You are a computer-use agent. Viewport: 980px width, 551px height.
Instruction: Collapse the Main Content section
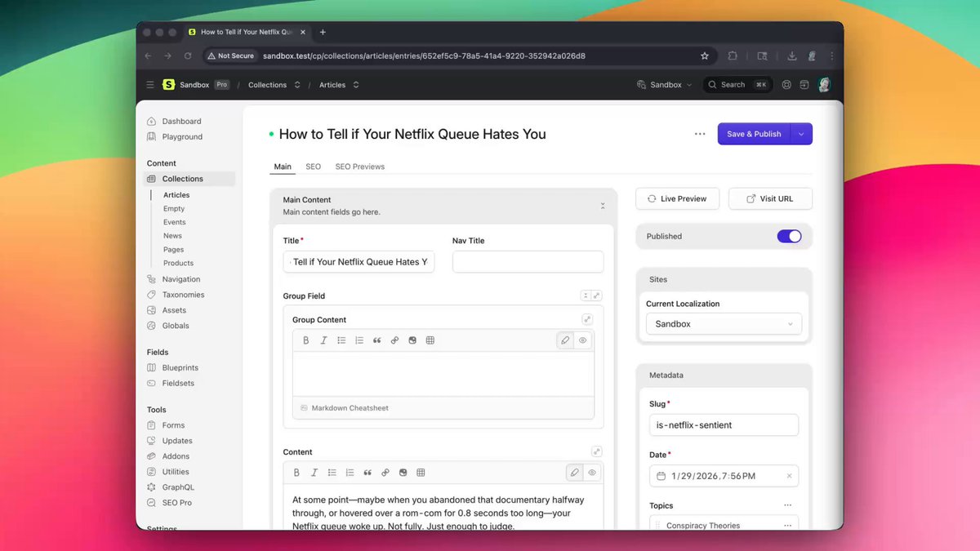[603, 206]
